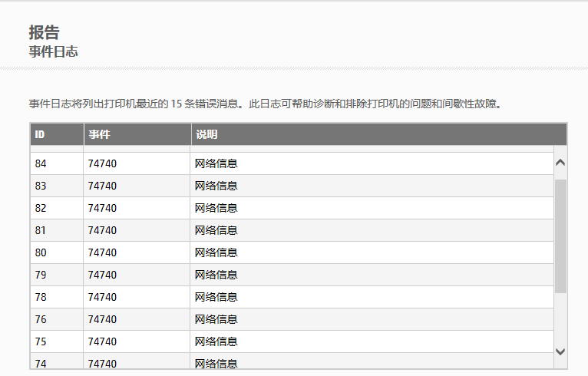Image resolution: width=588 pixels, height=376 pixels.
Task: Click the 74740 event code in row 78
Action: [102, 297]
